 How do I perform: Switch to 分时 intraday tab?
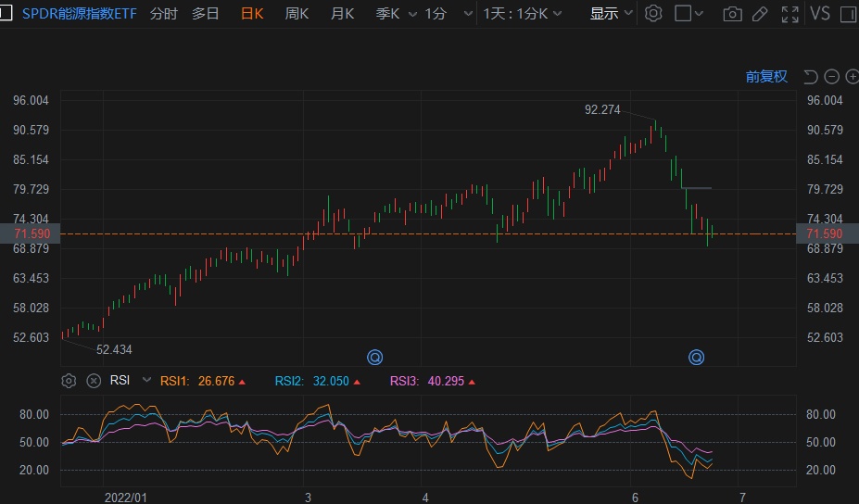tap(163, 14)
